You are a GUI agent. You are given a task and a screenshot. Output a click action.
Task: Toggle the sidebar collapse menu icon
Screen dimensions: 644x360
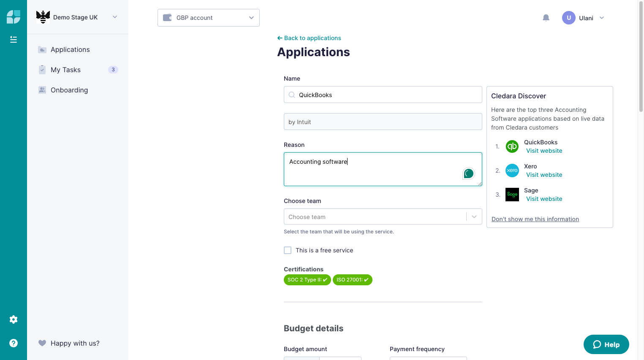coord(14,39)
